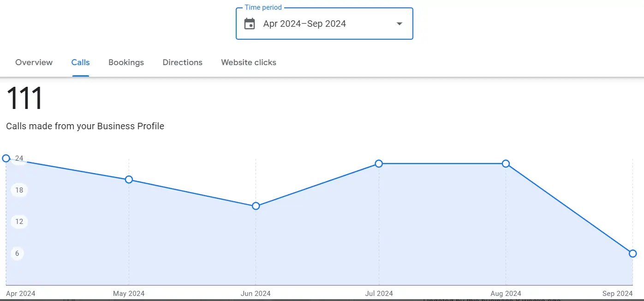Select the Sep 2024 data point marker
The width and height of the screenshot is (644, 301).
tap(632, 253)
